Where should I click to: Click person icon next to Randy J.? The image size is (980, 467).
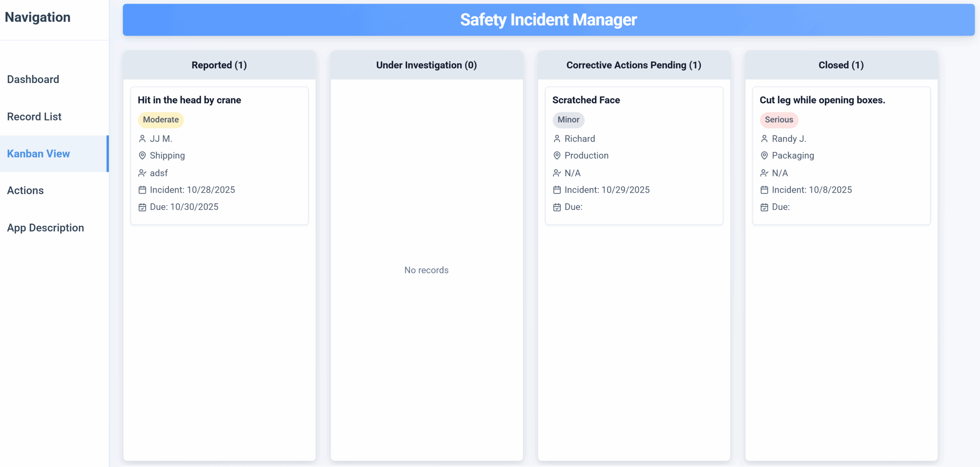(764, 138)
